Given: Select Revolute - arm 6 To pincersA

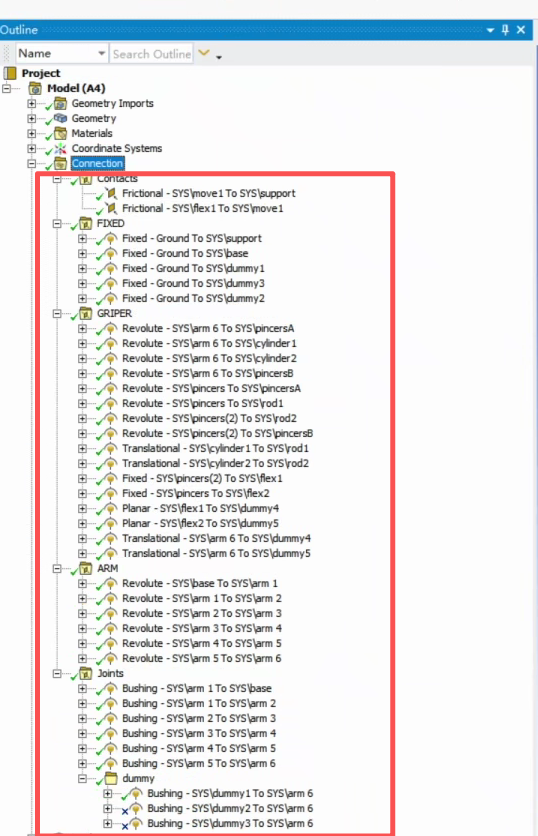Looking at the screenshot, I should [x=208, y=328].
